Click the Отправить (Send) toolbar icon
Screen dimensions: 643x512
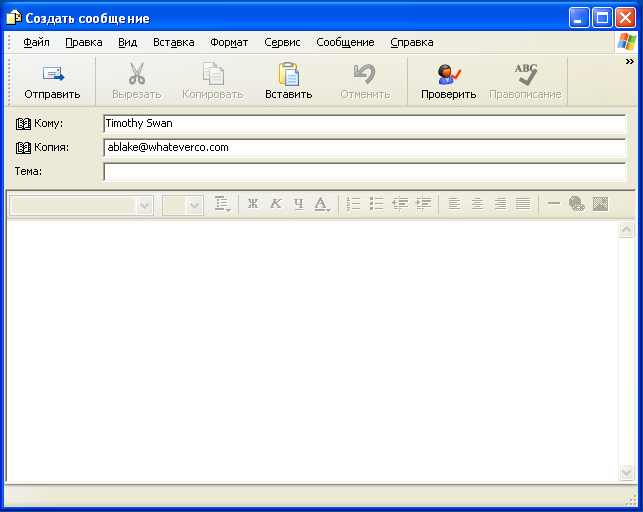coord(52,74)
